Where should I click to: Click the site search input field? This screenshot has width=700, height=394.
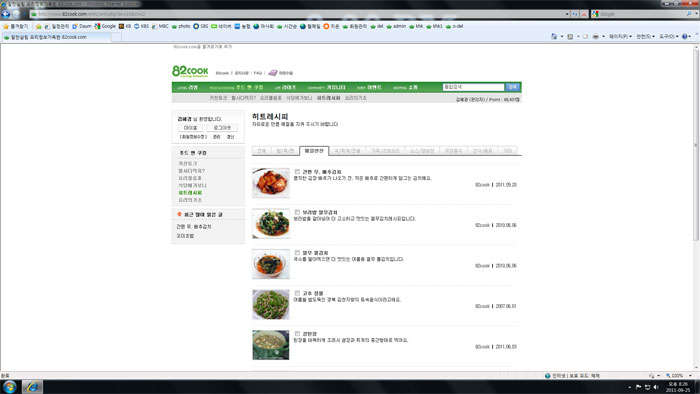473,87
